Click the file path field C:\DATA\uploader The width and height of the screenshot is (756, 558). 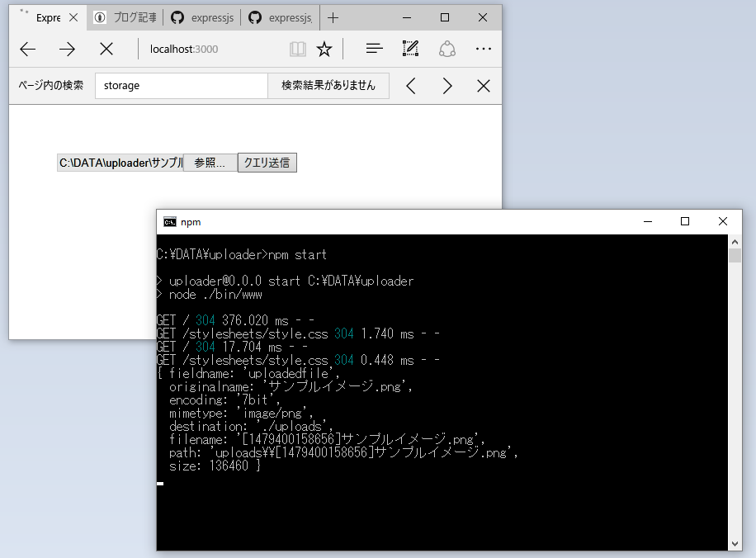point(120,163)
